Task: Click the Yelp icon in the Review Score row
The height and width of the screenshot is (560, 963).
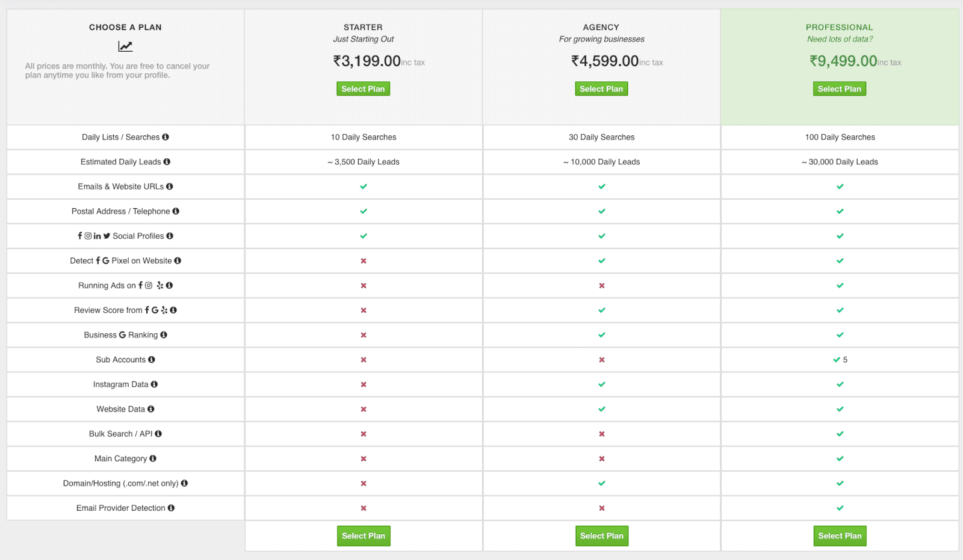Action: pos(164,310)
